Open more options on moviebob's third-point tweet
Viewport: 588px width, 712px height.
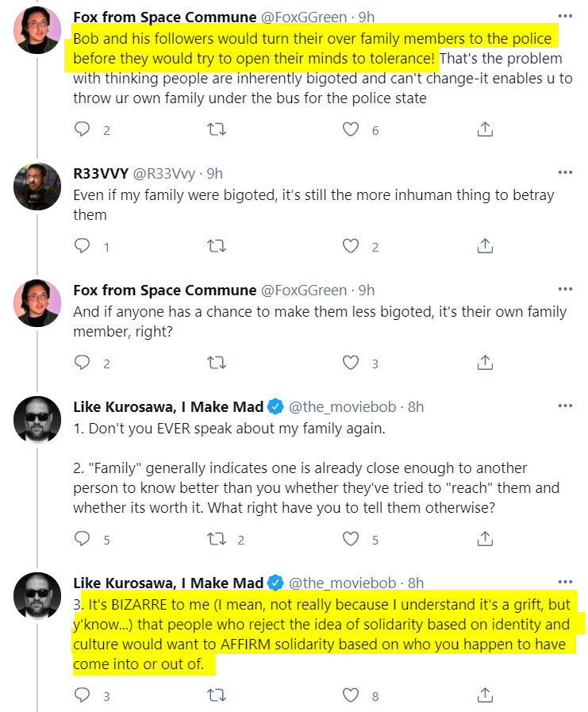point(565,582)
